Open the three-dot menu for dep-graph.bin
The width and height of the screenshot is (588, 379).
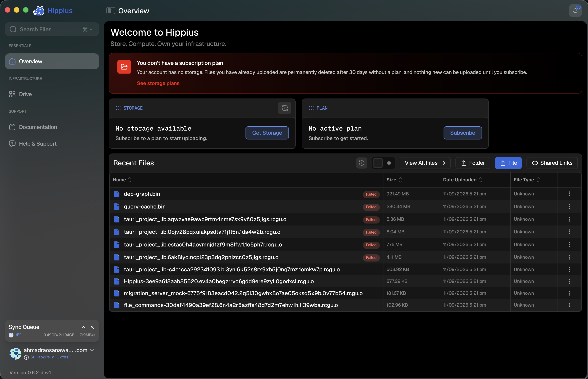[569, 194]
